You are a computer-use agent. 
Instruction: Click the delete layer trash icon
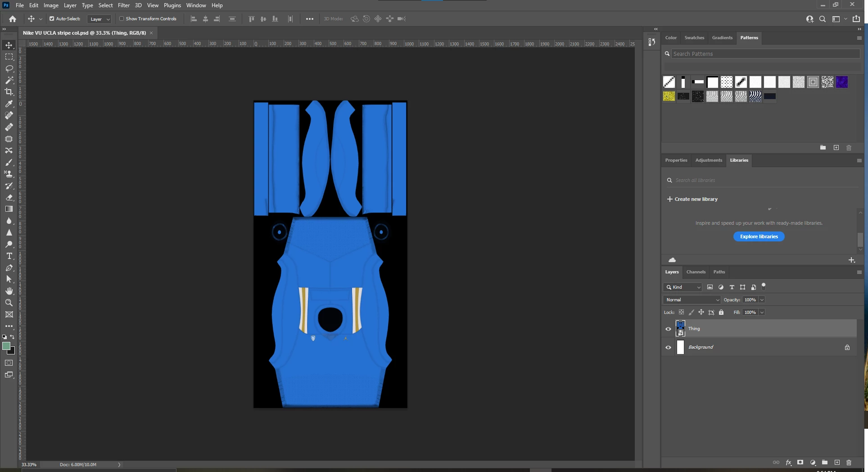click(849, 463)
